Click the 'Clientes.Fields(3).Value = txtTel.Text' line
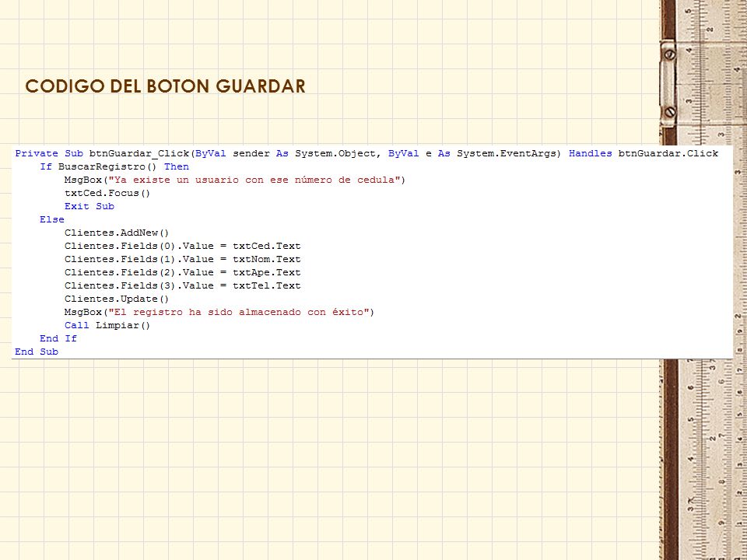 (x=182, y=285)
